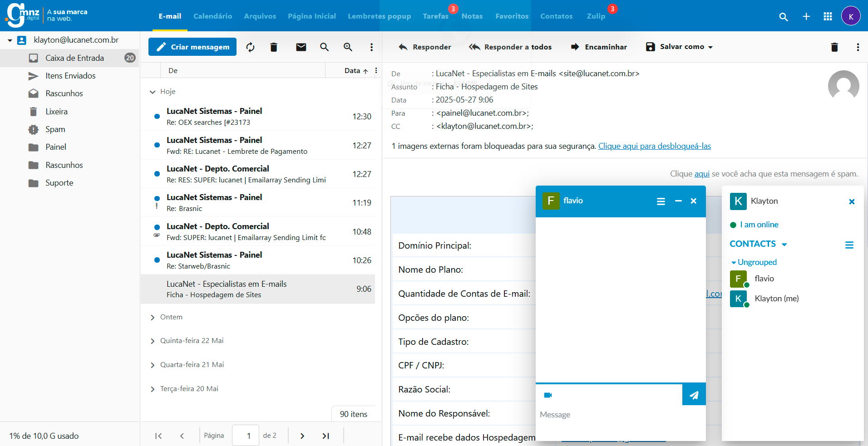This screenshot has width=868, height=446.
Task: Click the mark-as-read envelope icon
Action: pyautogui.click(x=301, y=47)
